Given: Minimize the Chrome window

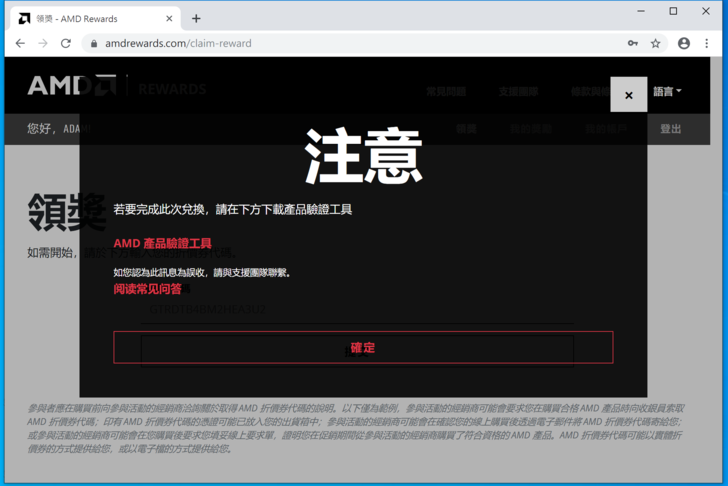Looking at the screenshot, I should [641, 11].
